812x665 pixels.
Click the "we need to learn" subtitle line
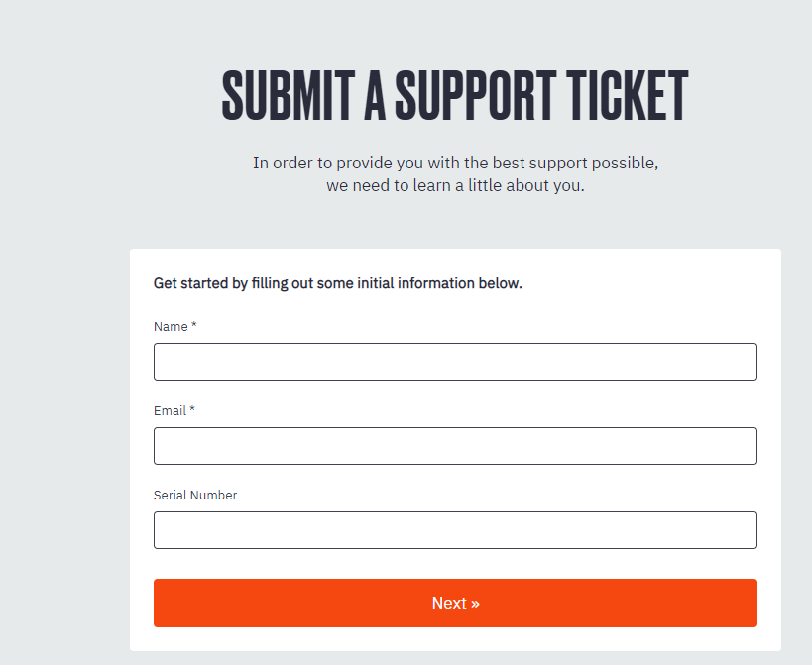pyautogui.click(x=455, y=185)
